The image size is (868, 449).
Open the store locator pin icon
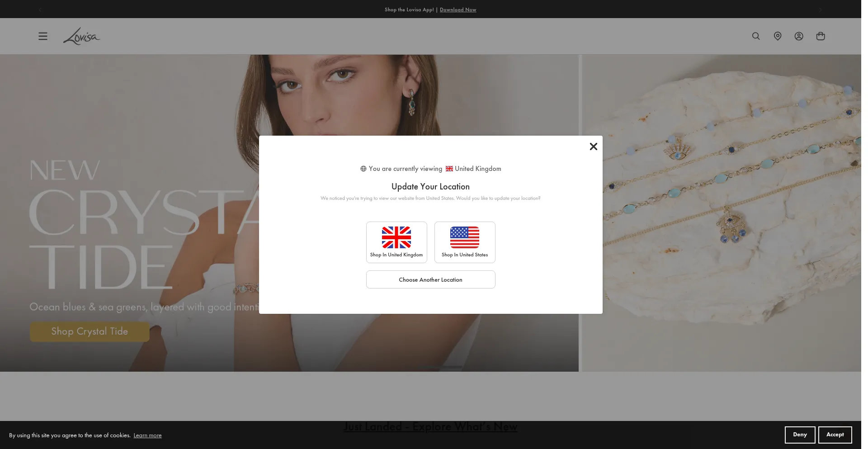coord(778,36)
